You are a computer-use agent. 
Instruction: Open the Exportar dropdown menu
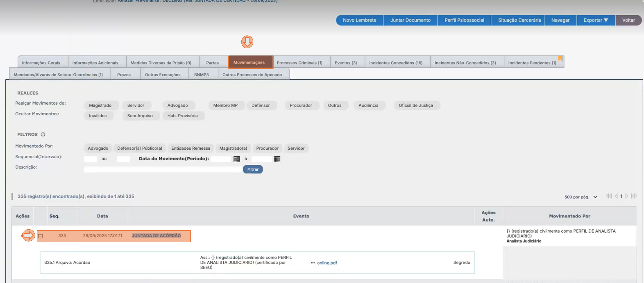[x=596, y=20]
